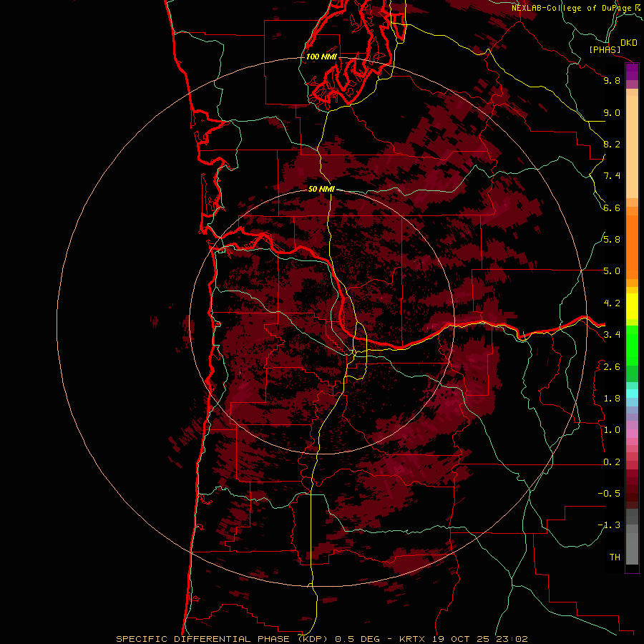Image resolution: width=644 pixels, height=644 pixels.
Task: Click the DKD label above the color scale
Action: tap(629, 42)
